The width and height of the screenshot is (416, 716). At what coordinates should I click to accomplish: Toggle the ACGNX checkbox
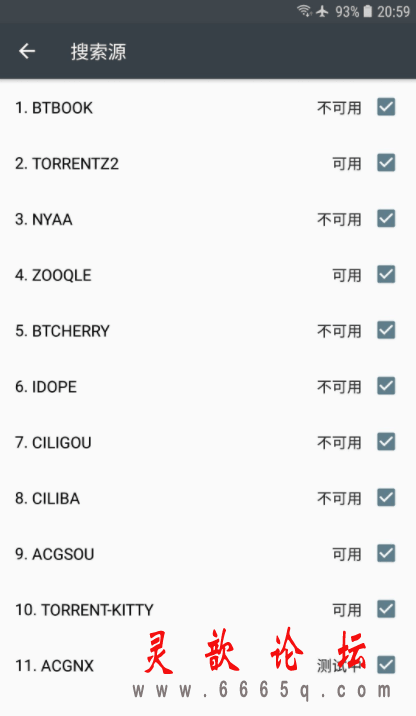[x=386, y=665]
